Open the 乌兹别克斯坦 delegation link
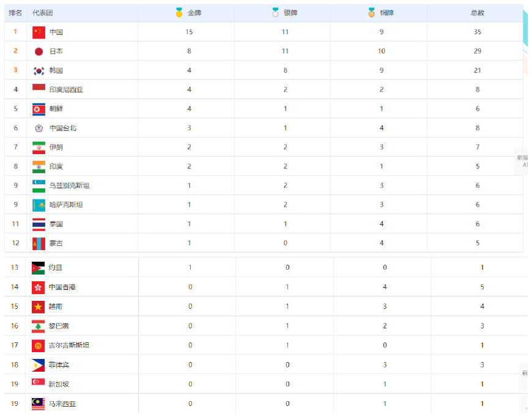Image resolution: width=532 pixels, height=417 pixels. pos(69,185)
